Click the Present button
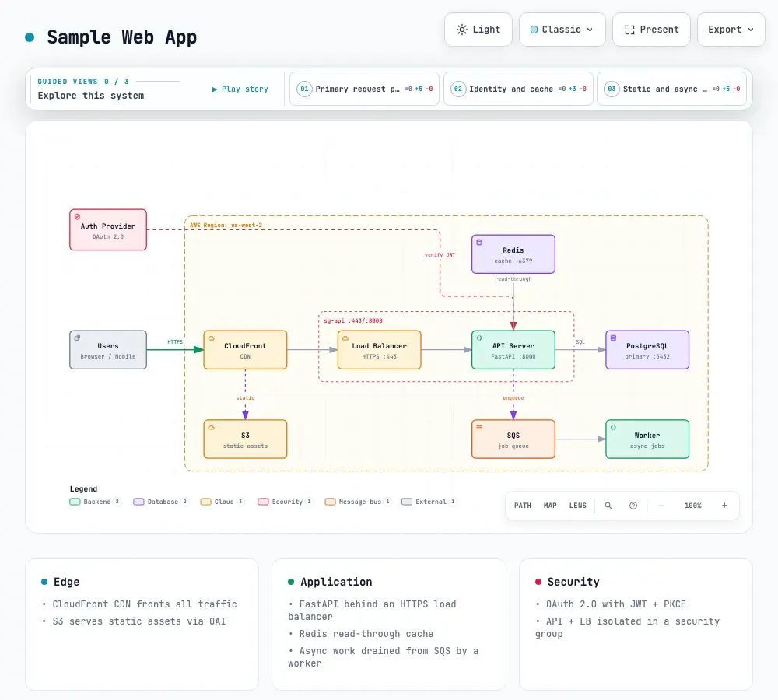 (651, 30)
